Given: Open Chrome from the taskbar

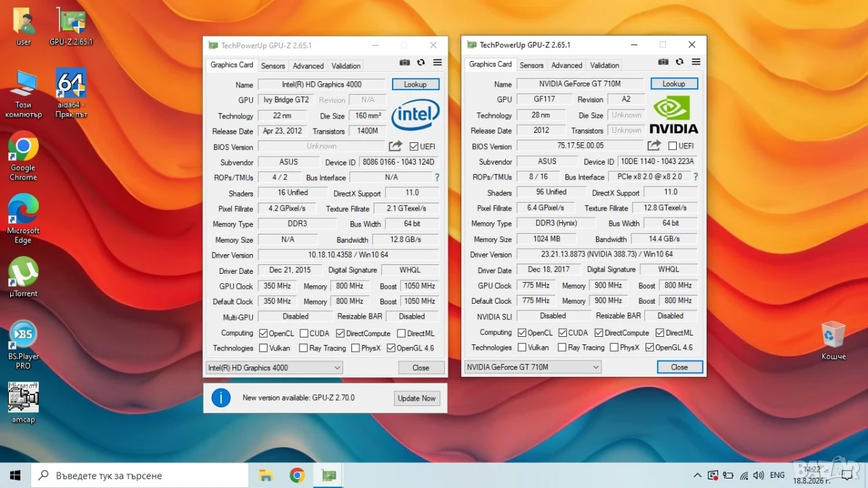Looking at the screenshot, I should pos(297,475).
